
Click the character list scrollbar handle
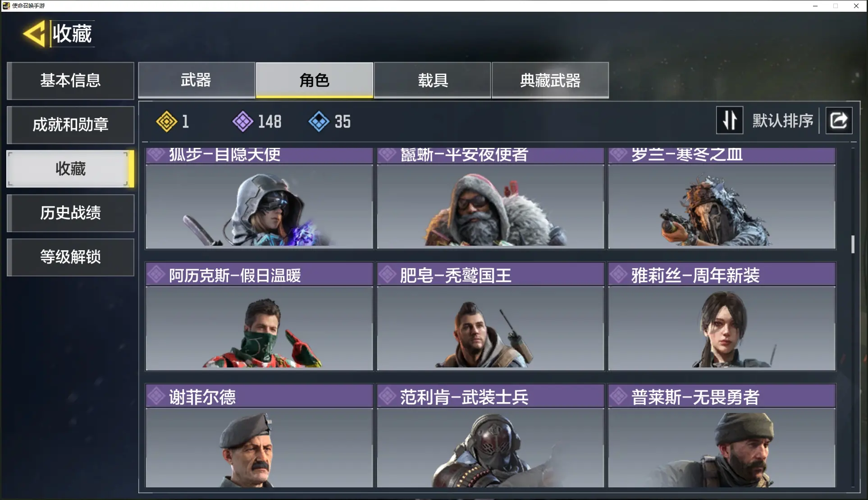pyautogui.click(x=853, y=244)
